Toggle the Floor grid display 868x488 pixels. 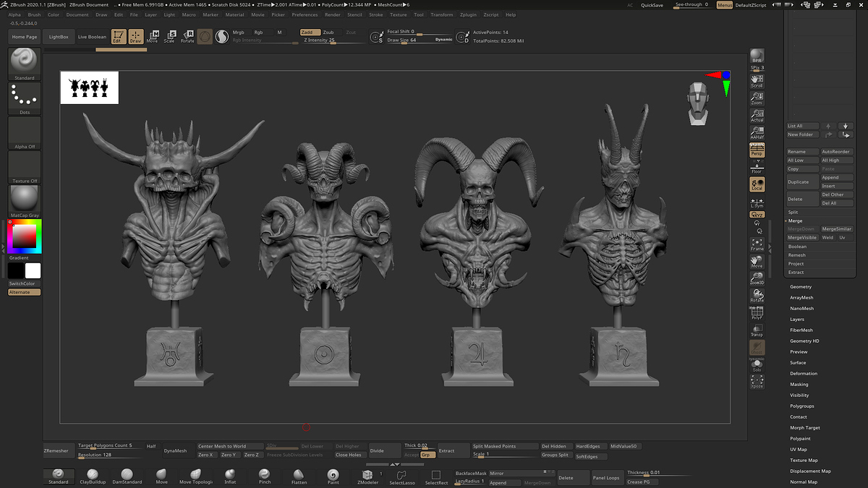(x=757, y=168)
